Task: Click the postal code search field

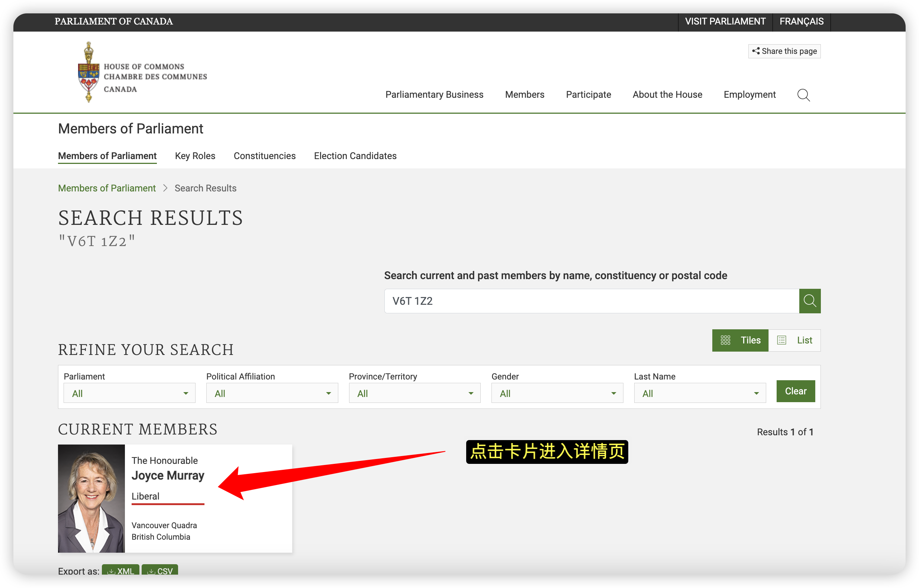Action: tap(591, 301)
